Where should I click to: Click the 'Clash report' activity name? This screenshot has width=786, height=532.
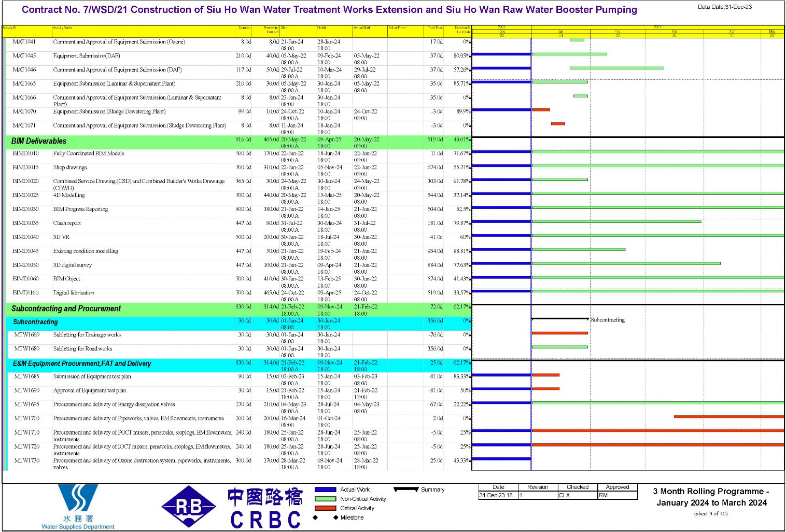(x=67, y=223)
